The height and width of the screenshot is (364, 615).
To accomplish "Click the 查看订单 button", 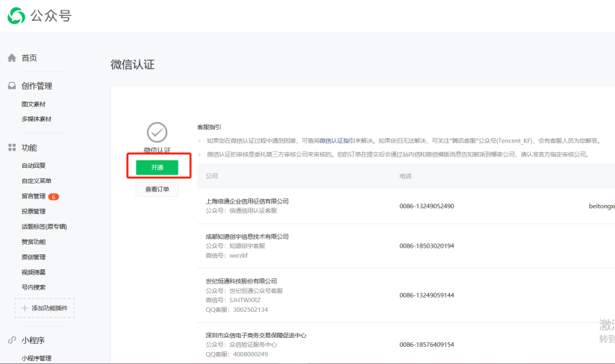I will coord(157,189).
